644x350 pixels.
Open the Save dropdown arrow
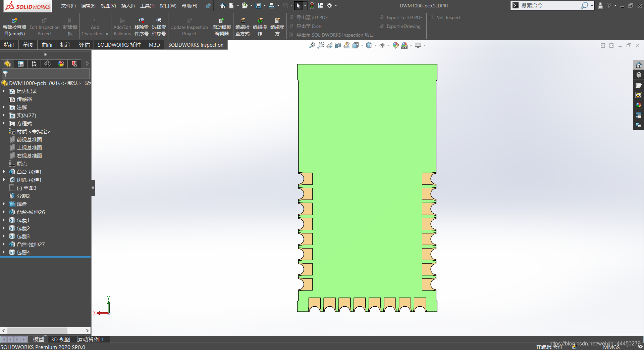[x=265, y=6]
